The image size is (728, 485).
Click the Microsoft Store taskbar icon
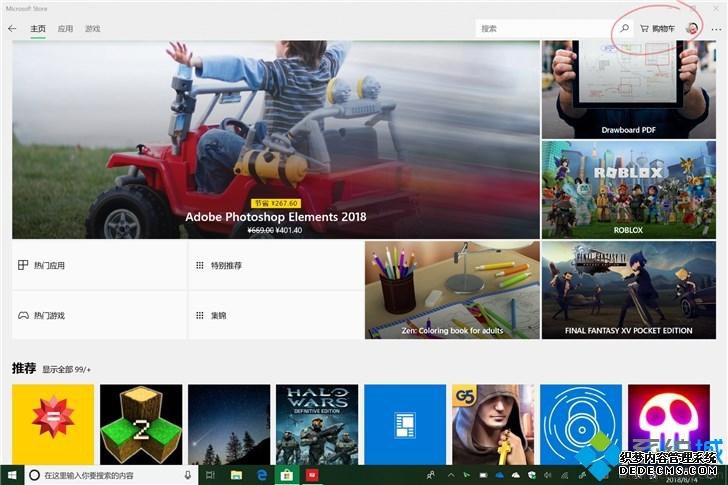[287, 475]
